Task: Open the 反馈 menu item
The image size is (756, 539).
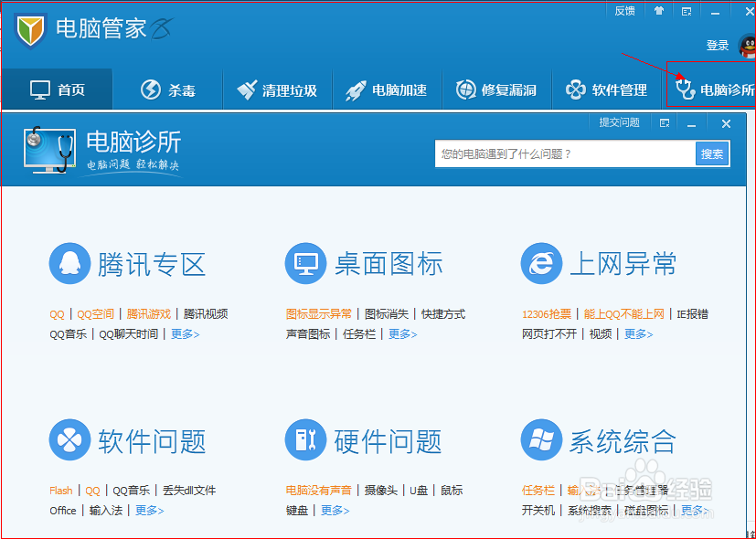Action: 624,10
